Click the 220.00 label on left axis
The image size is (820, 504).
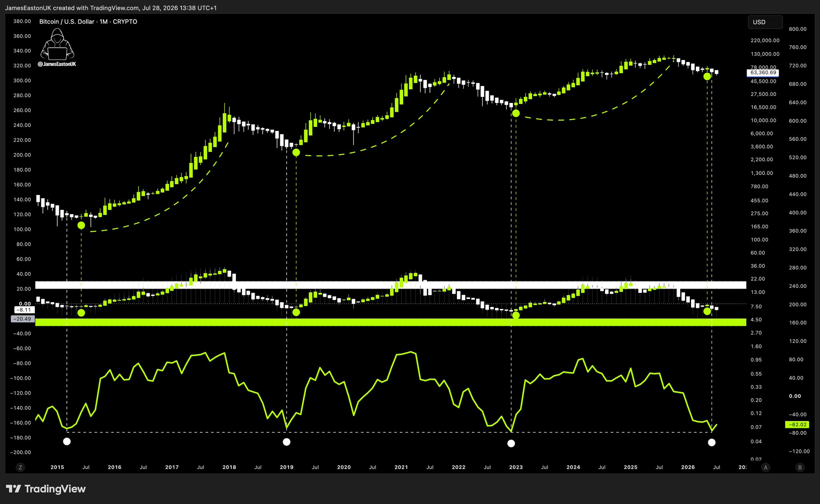click(22, 140)
